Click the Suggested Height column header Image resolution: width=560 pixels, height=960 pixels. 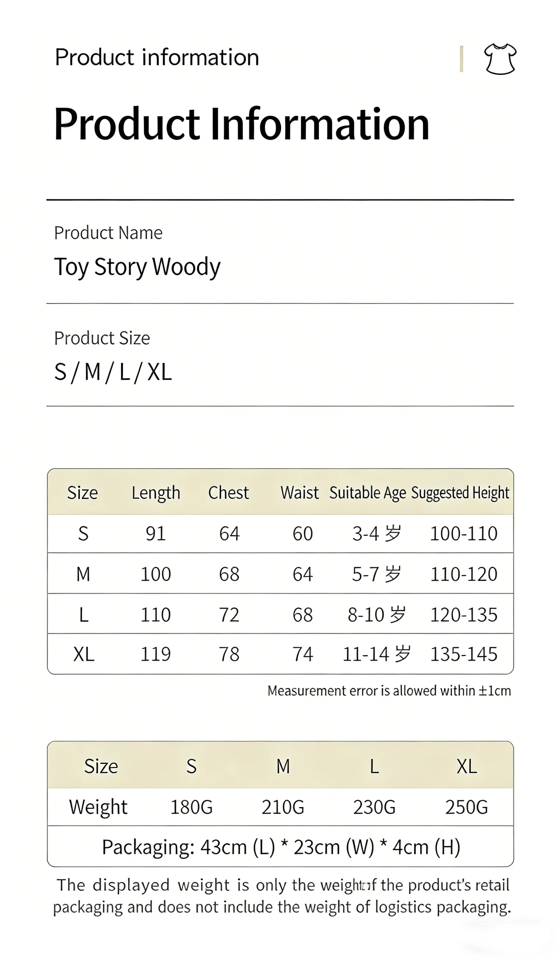pyautogui.click(x=460, y=493)
